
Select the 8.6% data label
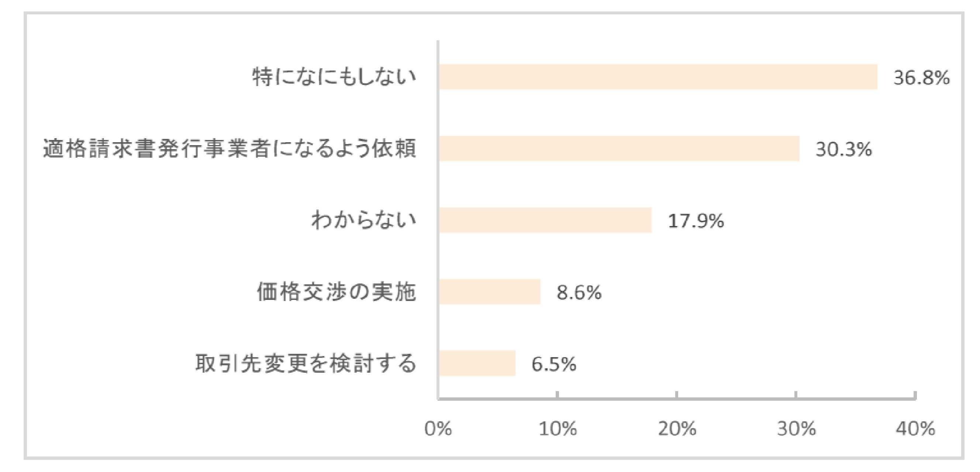pyautogui.click(x=579, y=293)
